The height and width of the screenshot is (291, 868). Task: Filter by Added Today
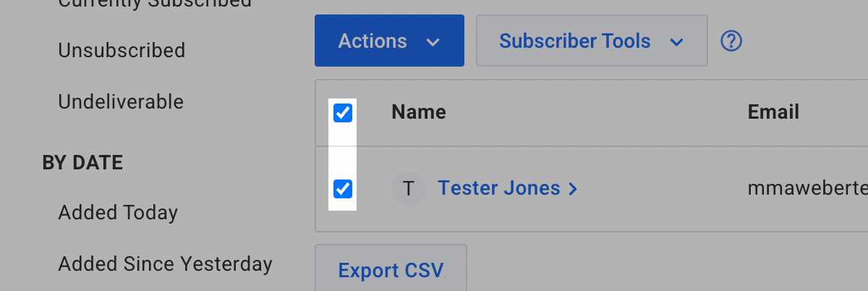[118, 213]
